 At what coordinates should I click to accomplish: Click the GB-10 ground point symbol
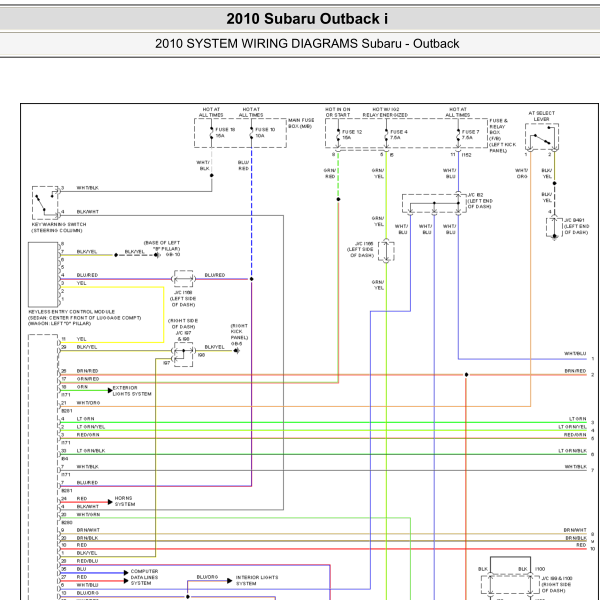coord(157,255)
